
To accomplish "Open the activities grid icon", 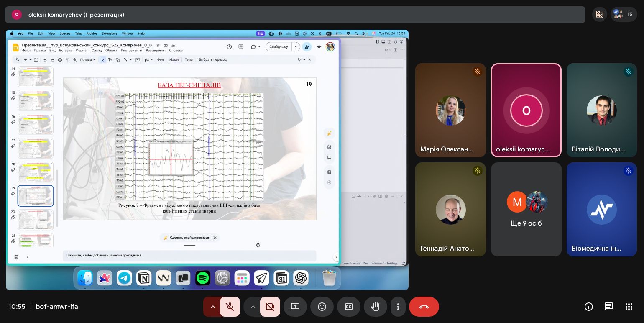I will click(629, 307).
